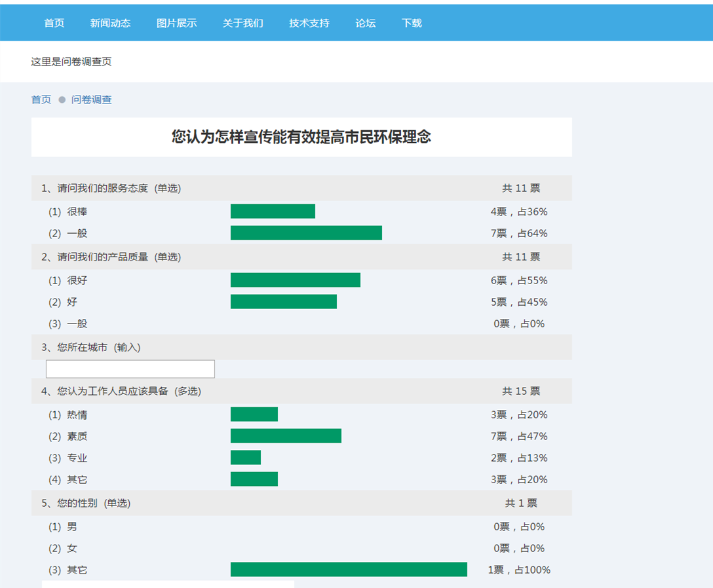Click the green bar for 很好
Image resolution: width=713 pixels, height=588 pixels.
click(296, 280)
